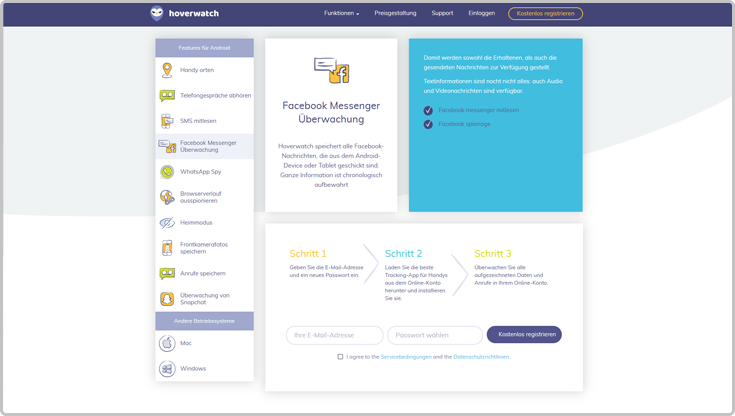Viewport: 735px width, 416px height.
Task: Go to the Support menu item
Action: point(442,14)
